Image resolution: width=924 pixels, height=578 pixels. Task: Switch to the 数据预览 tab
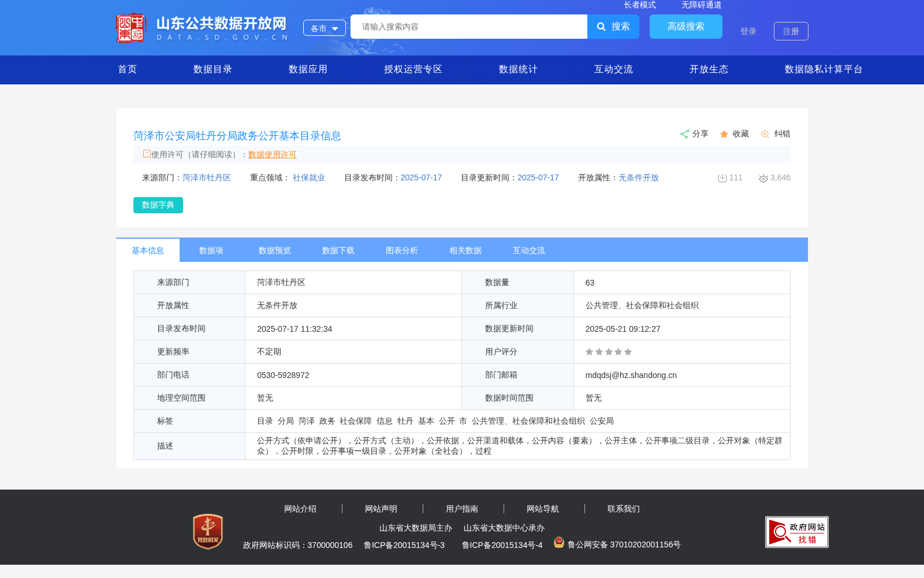point(275,250)
